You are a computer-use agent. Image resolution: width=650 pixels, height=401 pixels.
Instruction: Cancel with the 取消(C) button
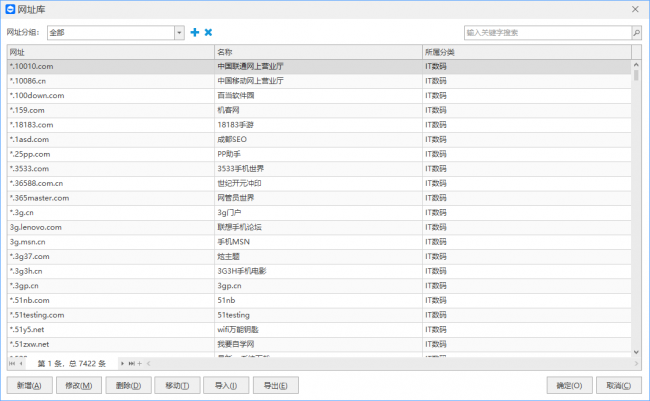618,386
